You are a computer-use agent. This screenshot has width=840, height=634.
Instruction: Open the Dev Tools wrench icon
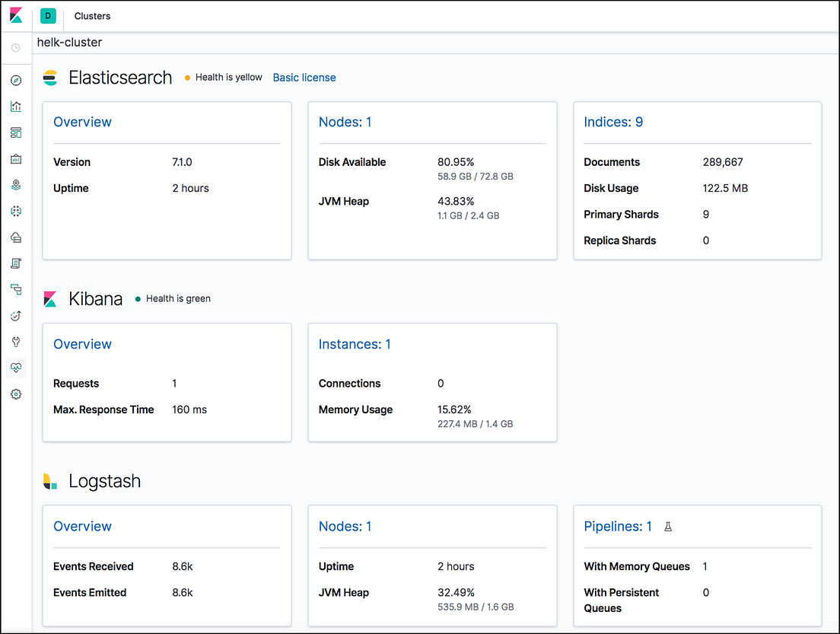point(15,342)
